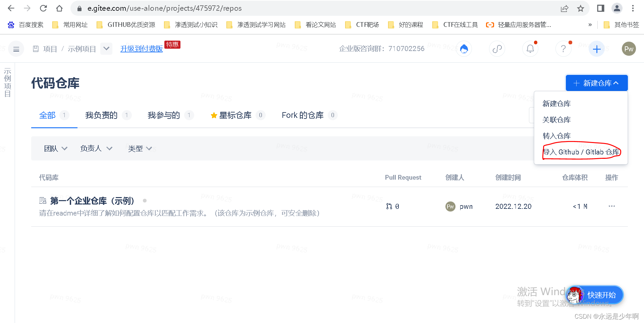Open the Gitee assistant whale icon
The image size is (644, 323).
click(x=464, y=49)
